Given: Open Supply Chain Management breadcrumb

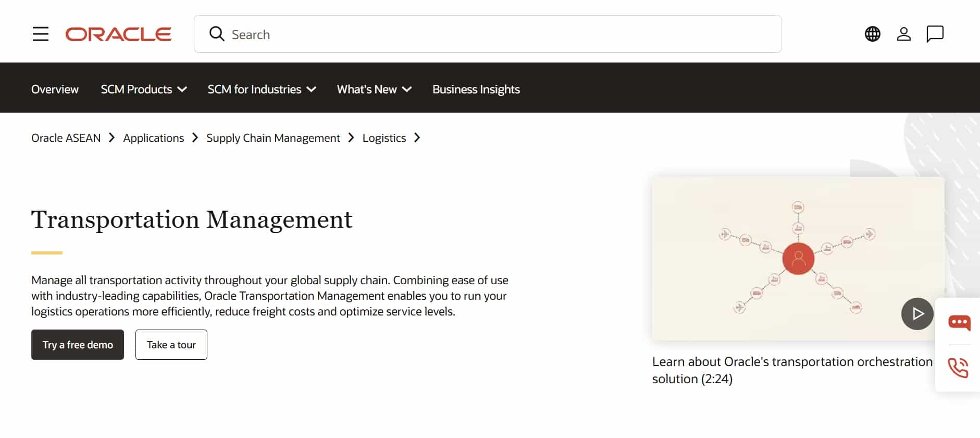Looking at the screenshot, I should tap(273, 138).
